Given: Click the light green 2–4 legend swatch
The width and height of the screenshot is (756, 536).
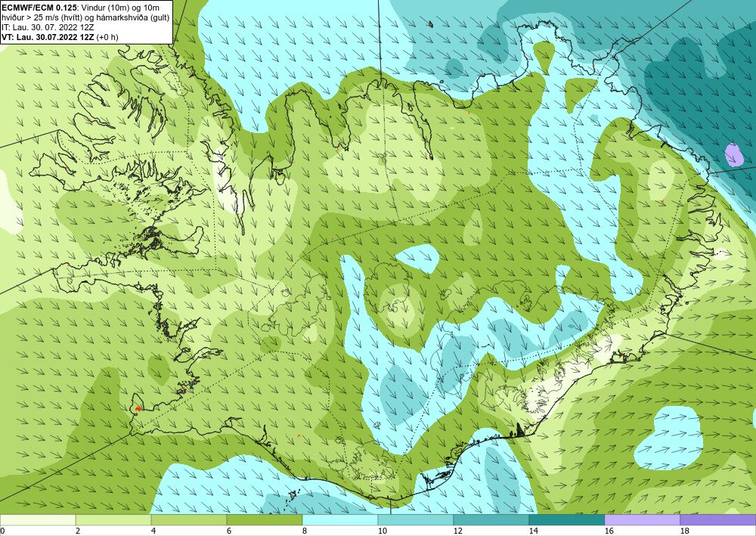Looking at the screenshot, I should (x=113, y=519).
